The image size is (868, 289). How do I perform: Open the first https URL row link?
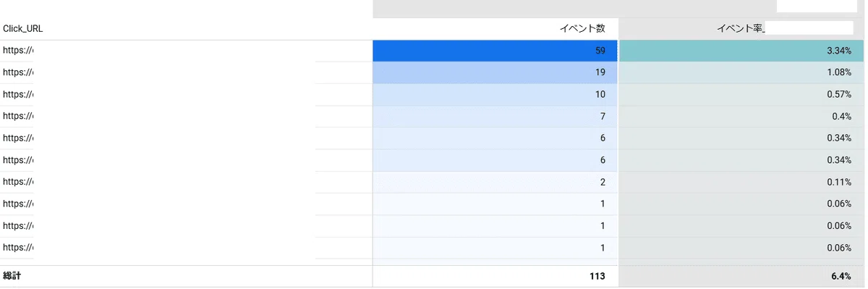[x=18, y=51]
